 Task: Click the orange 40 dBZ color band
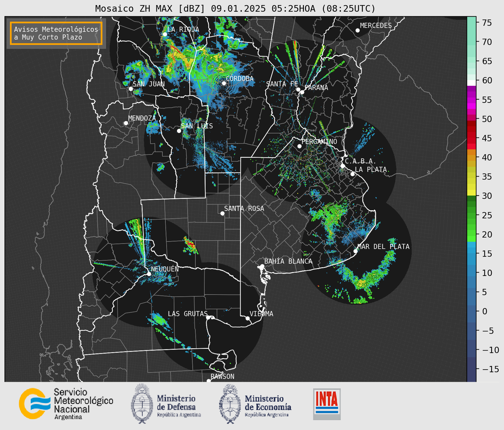click(x=471, y=158)
